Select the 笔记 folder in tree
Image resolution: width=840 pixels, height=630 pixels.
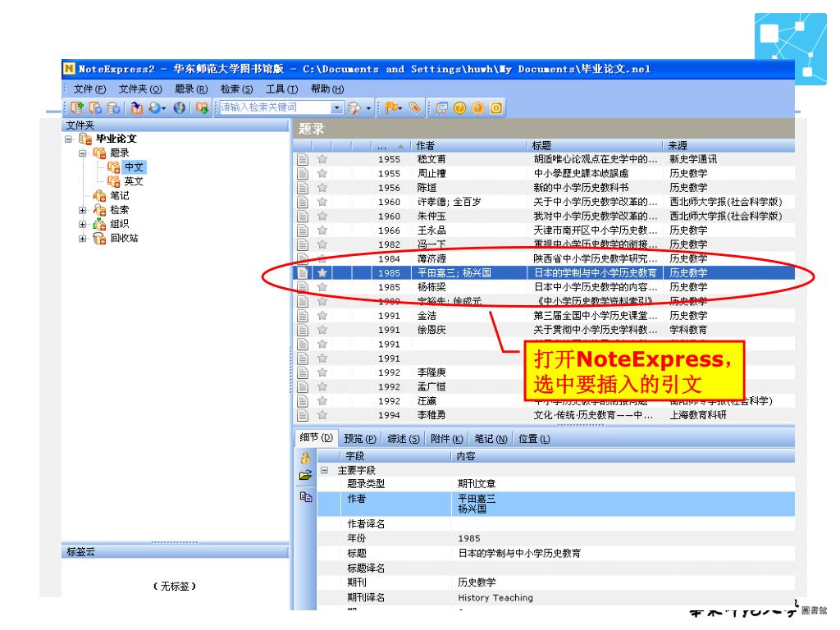(x=120, y=195)
